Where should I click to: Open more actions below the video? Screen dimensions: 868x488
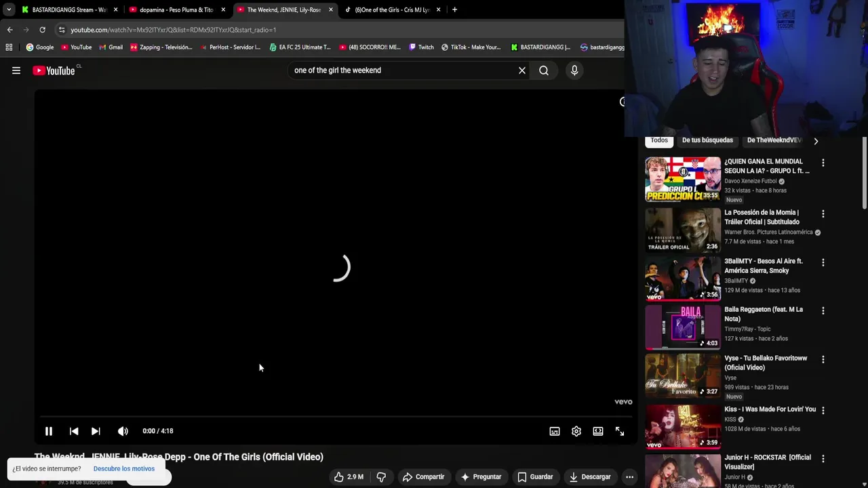[629, 476]
